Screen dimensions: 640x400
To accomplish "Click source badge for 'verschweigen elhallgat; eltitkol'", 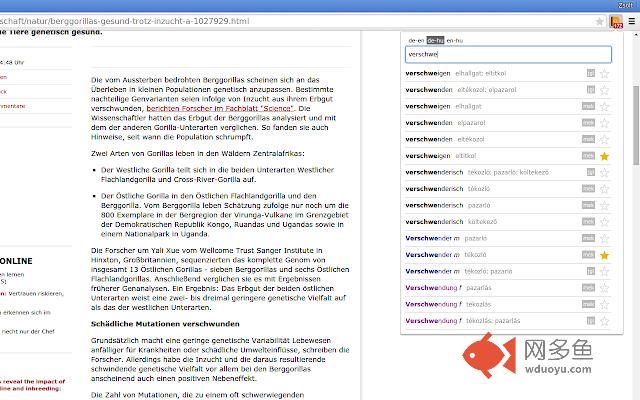I will pos(591,73).
